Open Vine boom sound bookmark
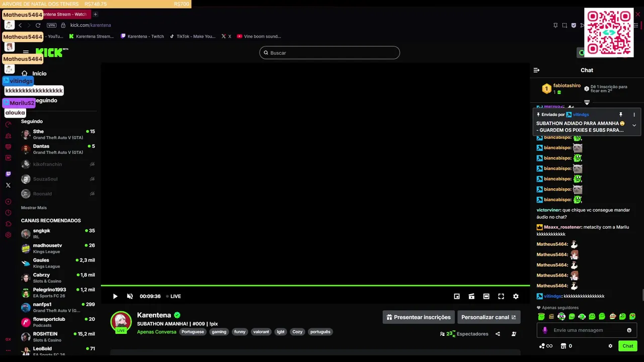Viewport: 644px width, 362px height. pos(259,36)
